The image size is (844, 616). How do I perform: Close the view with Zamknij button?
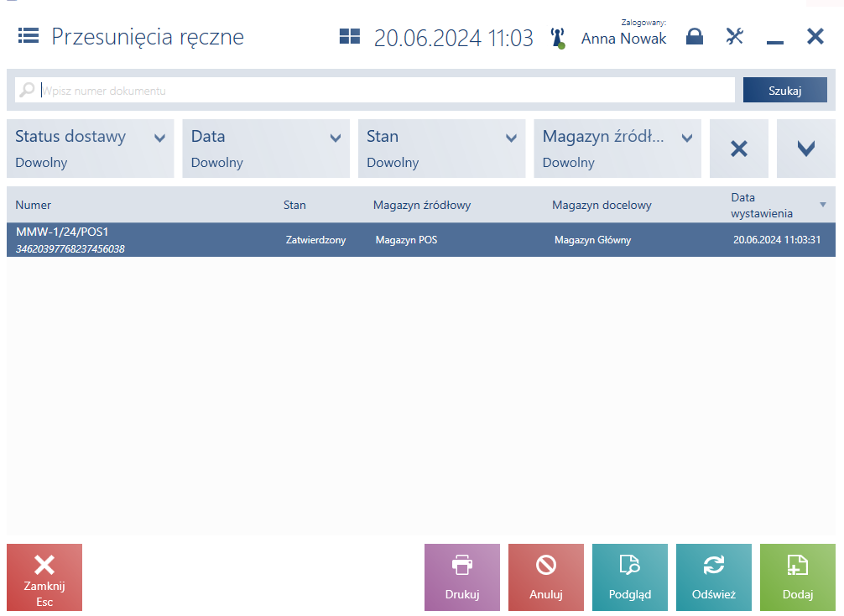44,577
